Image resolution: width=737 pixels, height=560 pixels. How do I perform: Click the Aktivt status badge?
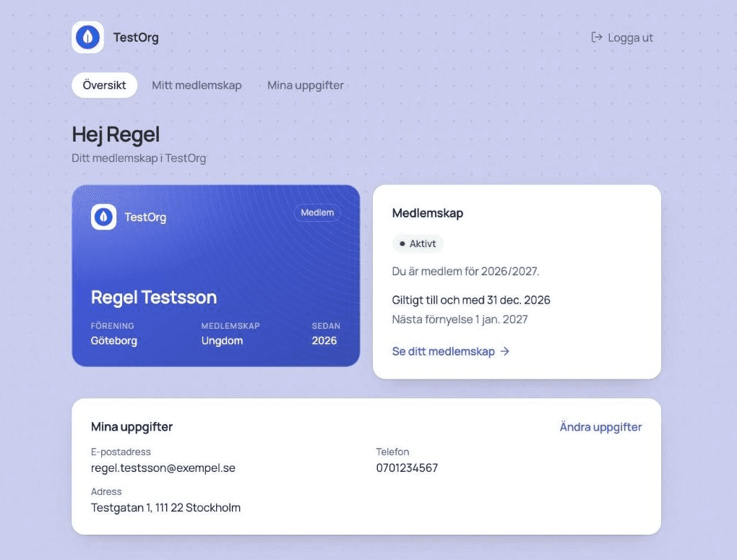pyautogui.click(x=418, y=244)
